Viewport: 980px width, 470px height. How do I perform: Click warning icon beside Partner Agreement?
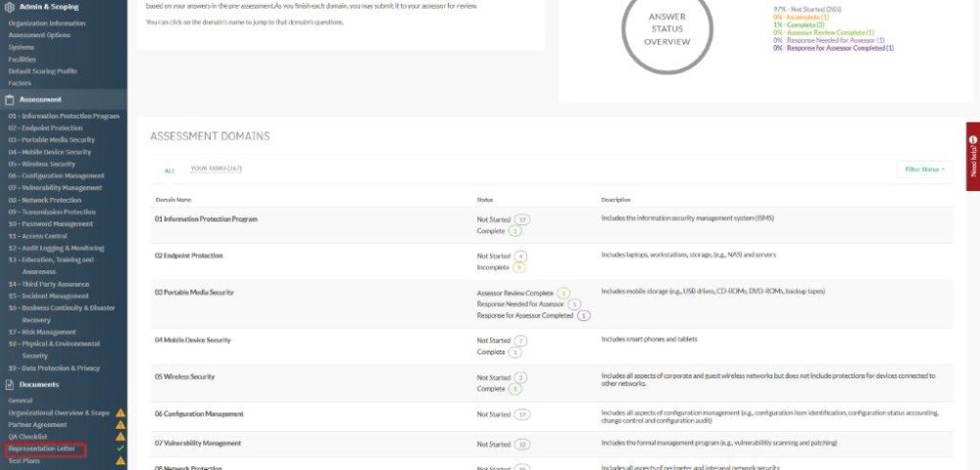pyautogui.click(x=121, y=424)
